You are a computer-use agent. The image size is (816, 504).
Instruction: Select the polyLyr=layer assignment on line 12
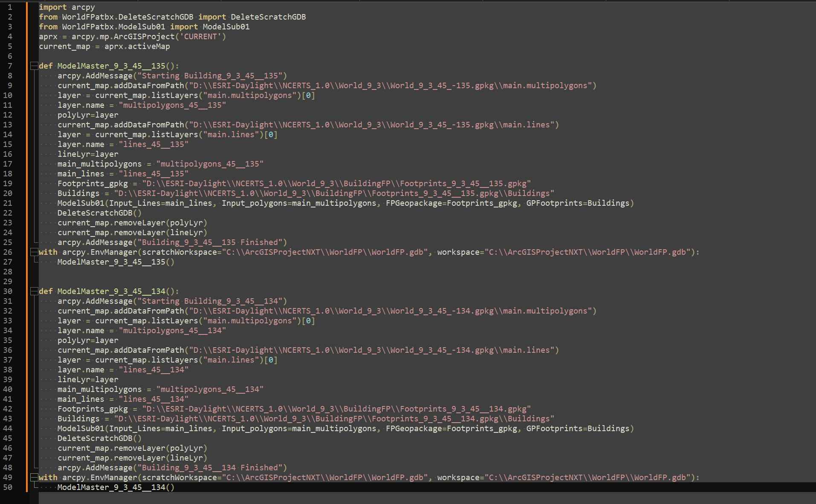(87, 115)
